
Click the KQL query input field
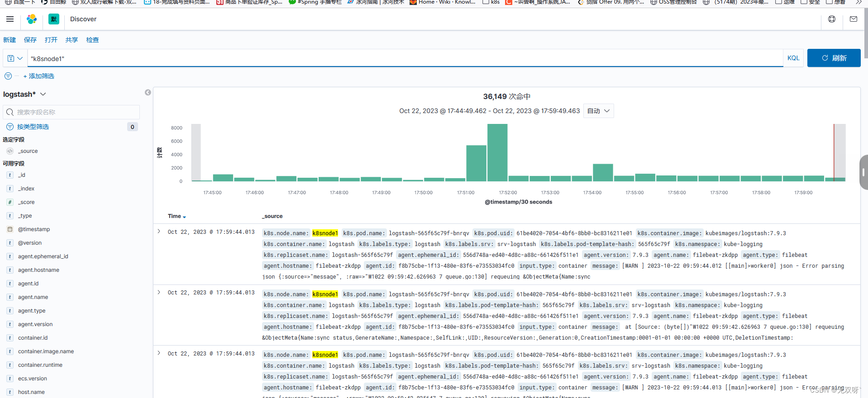point(405,58)
